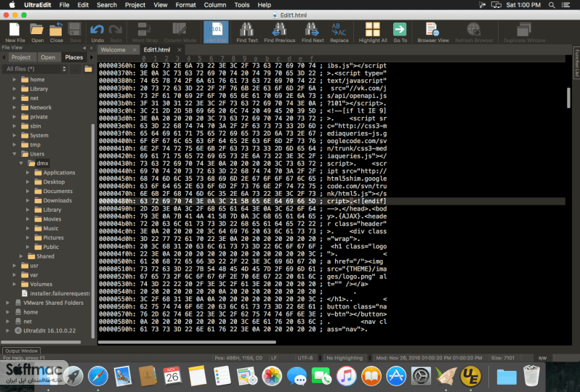Screen dimensions: 580x392
Task: Select installer.failurerequests file
Action: coord(56,293)
